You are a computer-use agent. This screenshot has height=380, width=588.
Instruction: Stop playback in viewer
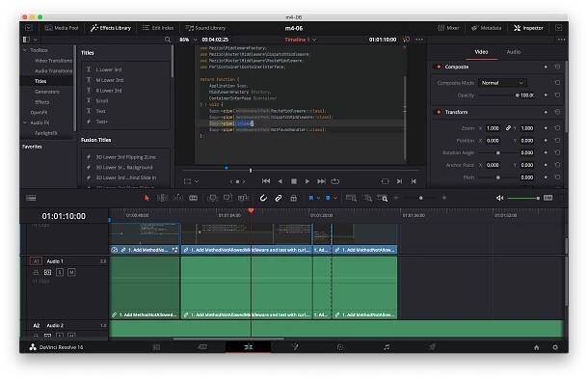[x=294, y=181]
